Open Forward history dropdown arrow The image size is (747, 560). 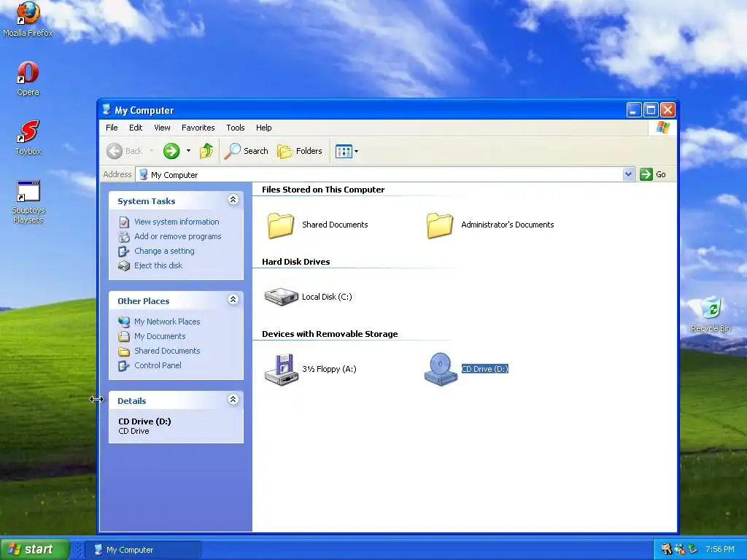click(189, 151)
